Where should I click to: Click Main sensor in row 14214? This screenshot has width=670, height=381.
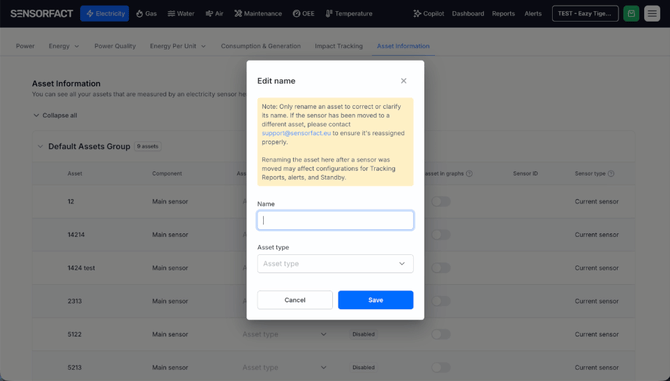pos(170,234)
